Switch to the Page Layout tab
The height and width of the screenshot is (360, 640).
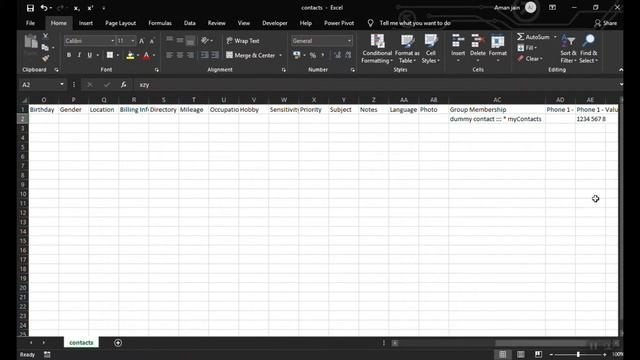click(120, 23)
